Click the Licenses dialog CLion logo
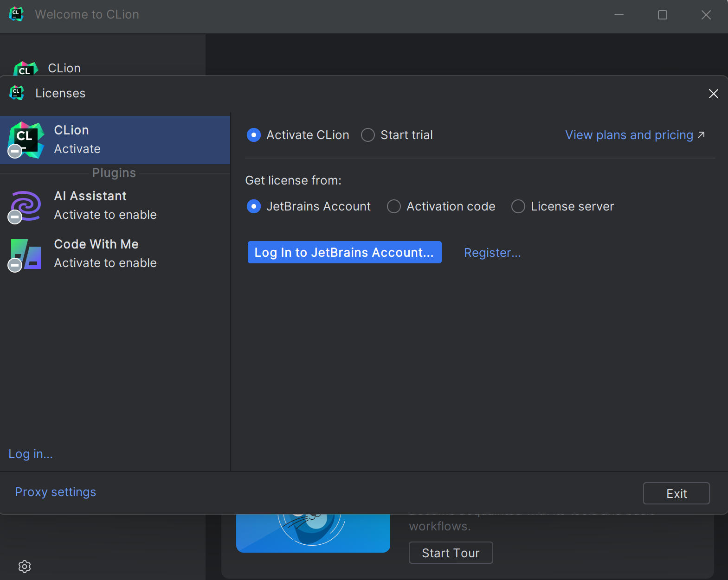Image resolution: width=728 pixels, height=580 pixels. 17,93
